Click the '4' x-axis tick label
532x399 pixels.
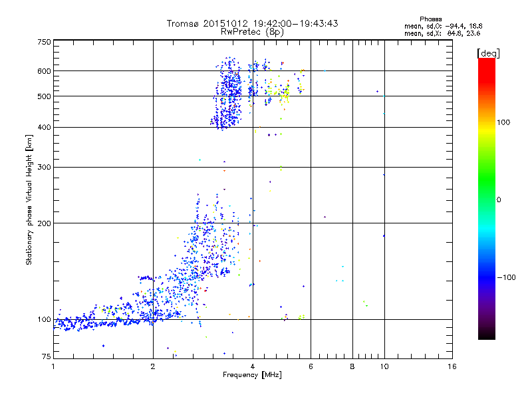pyautogui.click(x=253, y=366)
